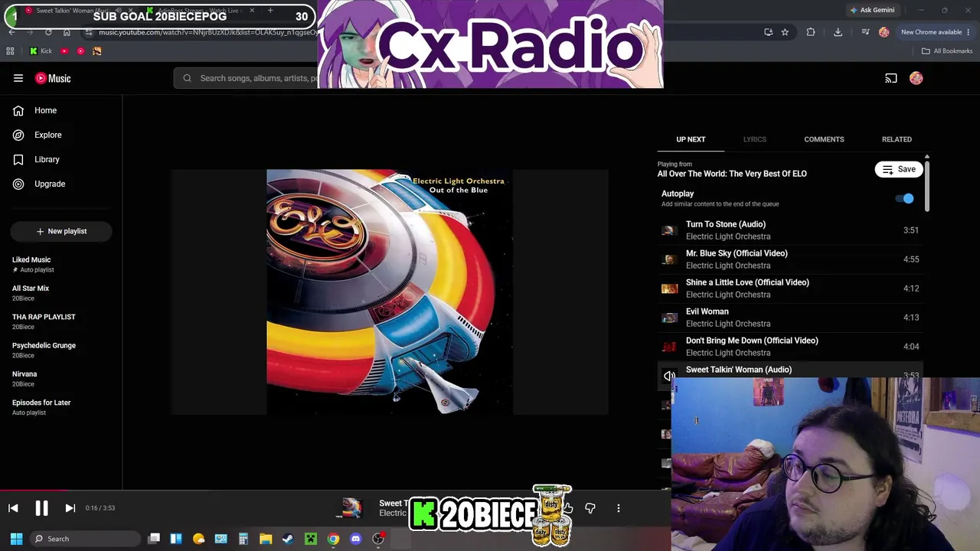Go to the YouTube Music logo home
The image size is (980, 551).
53,78
